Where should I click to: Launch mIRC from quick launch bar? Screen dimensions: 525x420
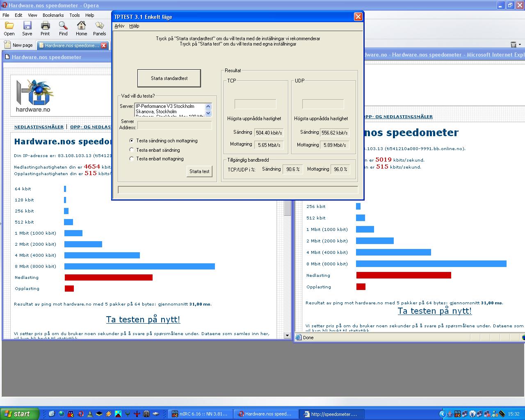71,414
